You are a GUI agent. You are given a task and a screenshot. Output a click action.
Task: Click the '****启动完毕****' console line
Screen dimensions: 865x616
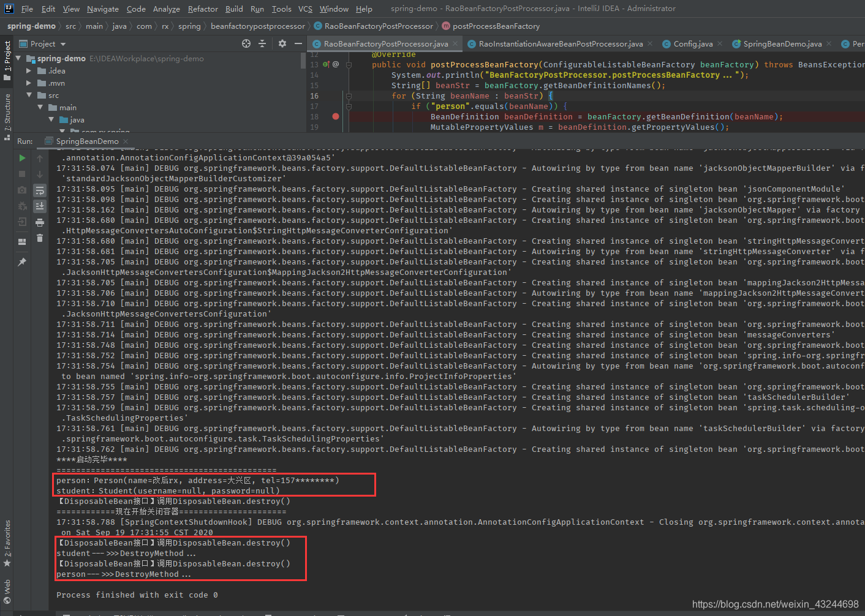92,460
